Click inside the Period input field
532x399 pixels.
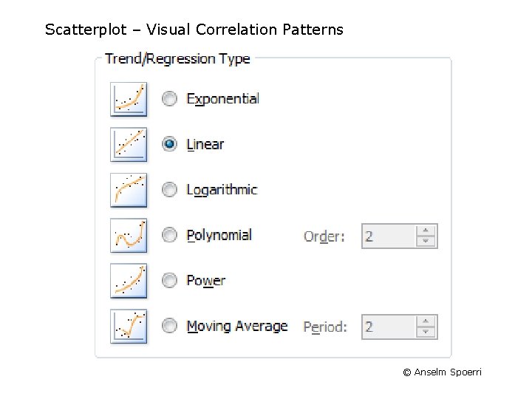point(388,327)
